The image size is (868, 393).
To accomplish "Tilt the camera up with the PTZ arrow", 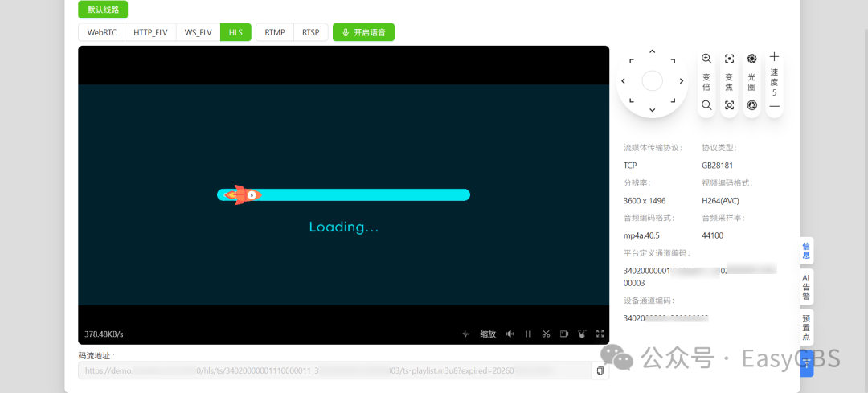I will pyautogui.click(x=652, y=52).
